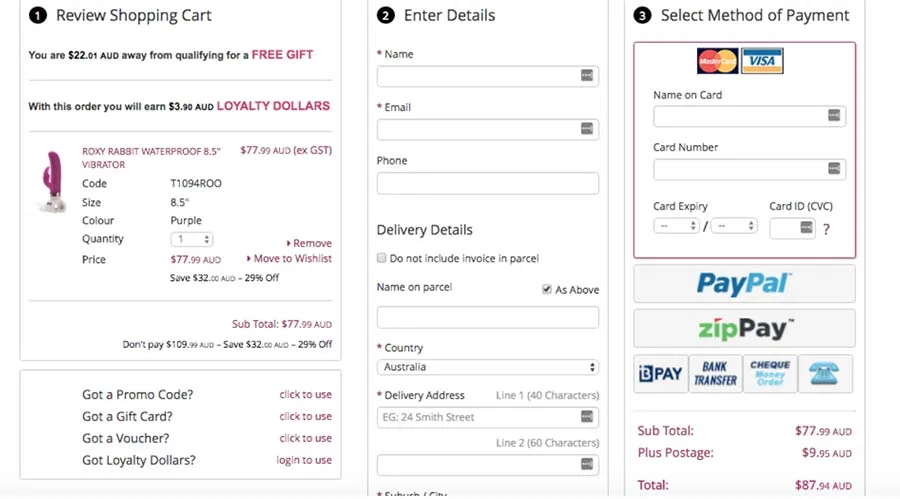Click the MasterCard logo icon
The width and height of the screenshot is (900, 499).
[717, 61]
